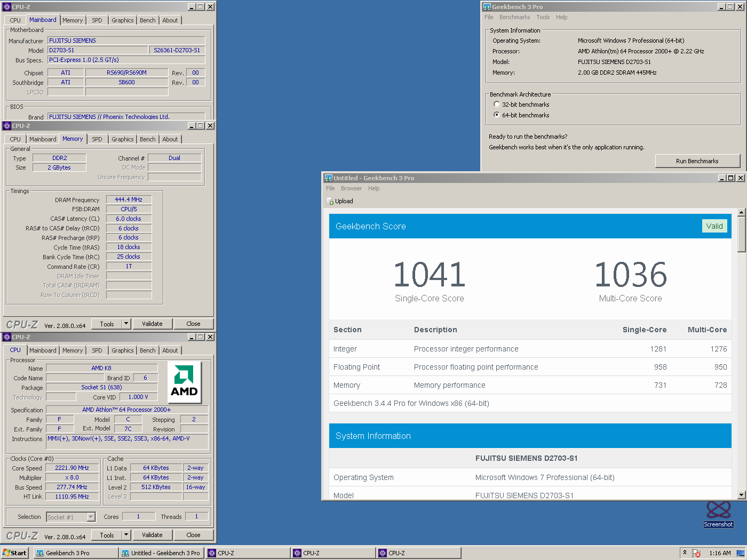Image resolution: width=747 pixels, height=560 pixels.
Task: Click Validate in bottom CPU-Z window
Action: [152, 535]
